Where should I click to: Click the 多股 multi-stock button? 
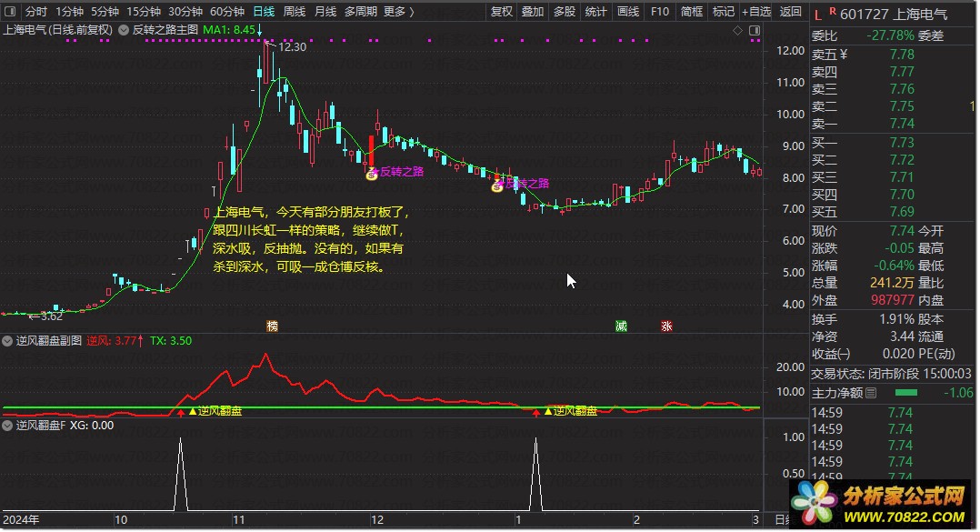[565, 11]
